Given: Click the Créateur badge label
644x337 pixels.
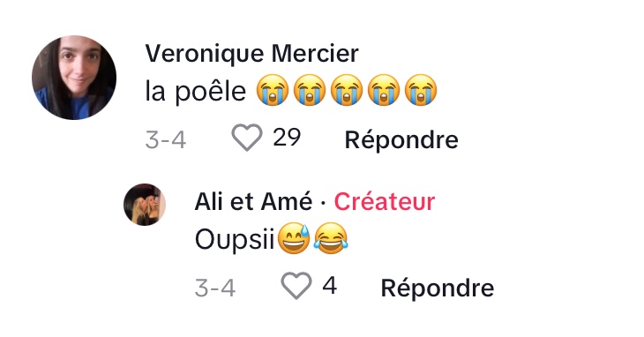Looking at the screenshot, I should [384, 201].
